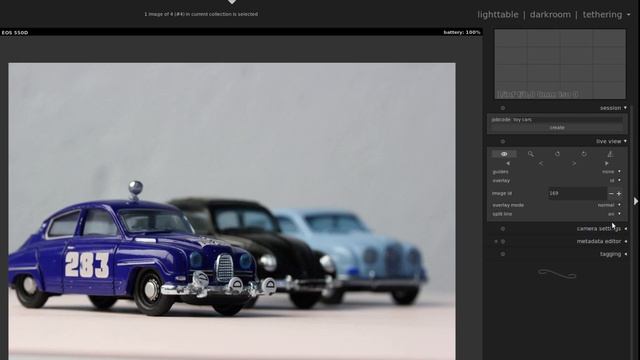Move focus far forward with solid right arrow
Screen dimensions: 640x360
click(607, 163)
